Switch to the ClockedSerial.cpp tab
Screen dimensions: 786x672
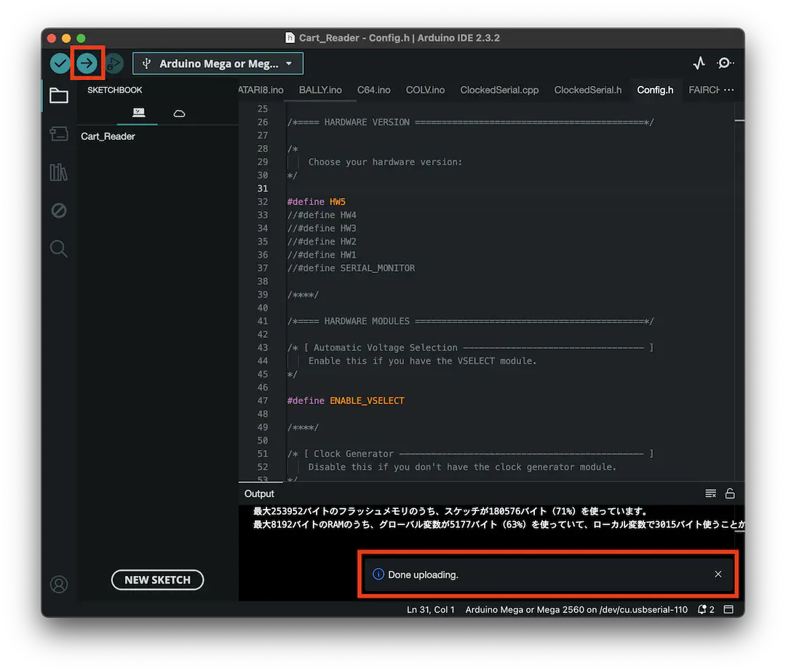pyautogui.click(x=499, y=90)
